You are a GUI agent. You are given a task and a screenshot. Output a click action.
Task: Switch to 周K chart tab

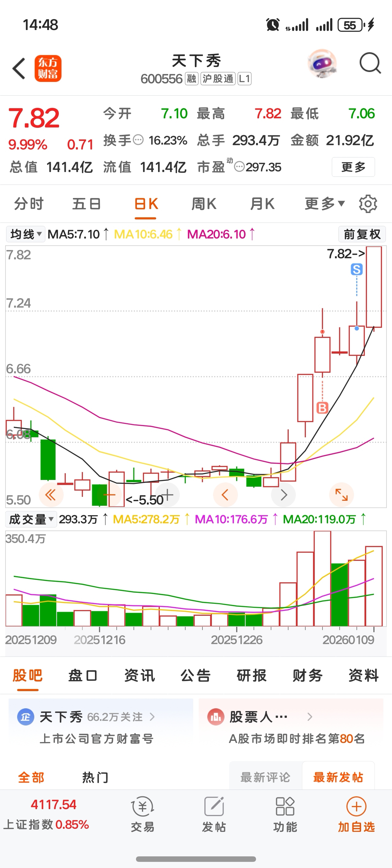pyautogui.click(x=204, y=204)
